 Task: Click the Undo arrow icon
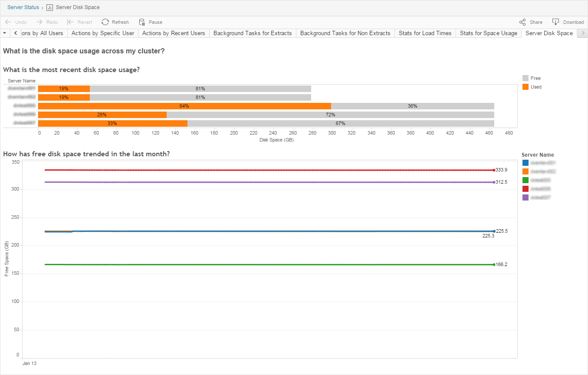pos(8,22)
